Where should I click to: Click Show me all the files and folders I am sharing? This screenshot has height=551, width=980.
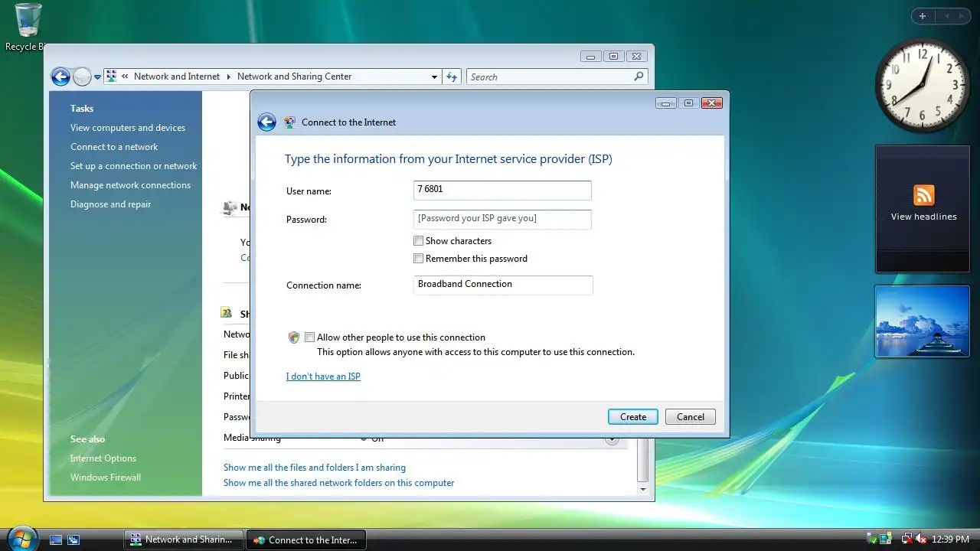click(x=315, y=468)
